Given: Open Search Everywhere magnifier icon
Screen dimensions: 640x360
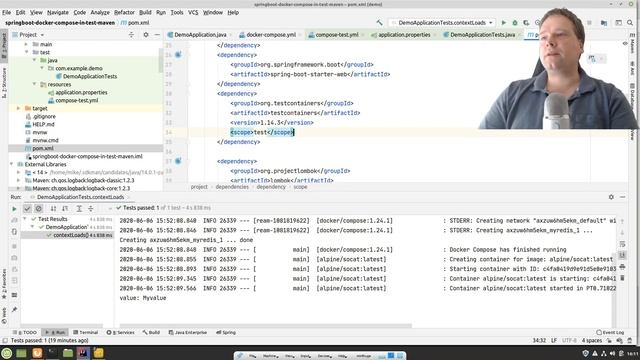Looking at the screenshot, I should 630,23.
